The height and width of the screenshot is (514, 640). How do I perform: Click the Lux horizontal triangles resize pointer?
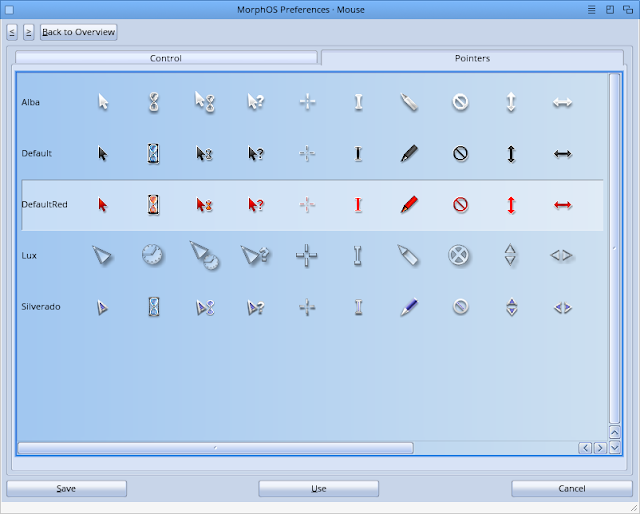click(x=562, y=256)
